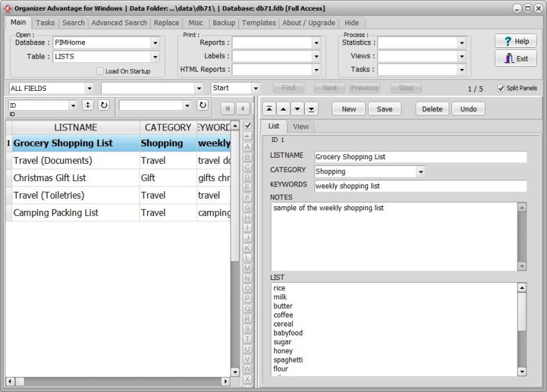547x392 pixels.
Task: Move up one record in detail panel
Action: tap(283, 109)
